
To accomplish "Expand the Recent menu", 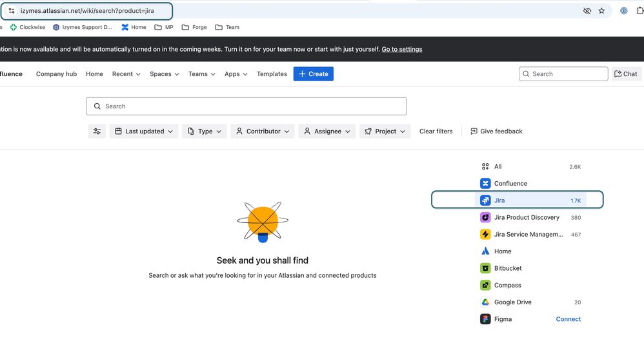I will tap(126, 74).
